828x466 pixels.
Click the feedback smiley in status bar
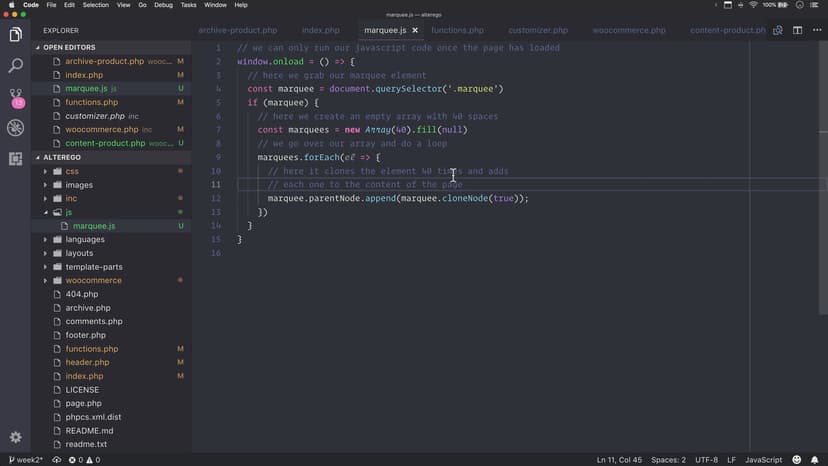[x=799, y=460]
